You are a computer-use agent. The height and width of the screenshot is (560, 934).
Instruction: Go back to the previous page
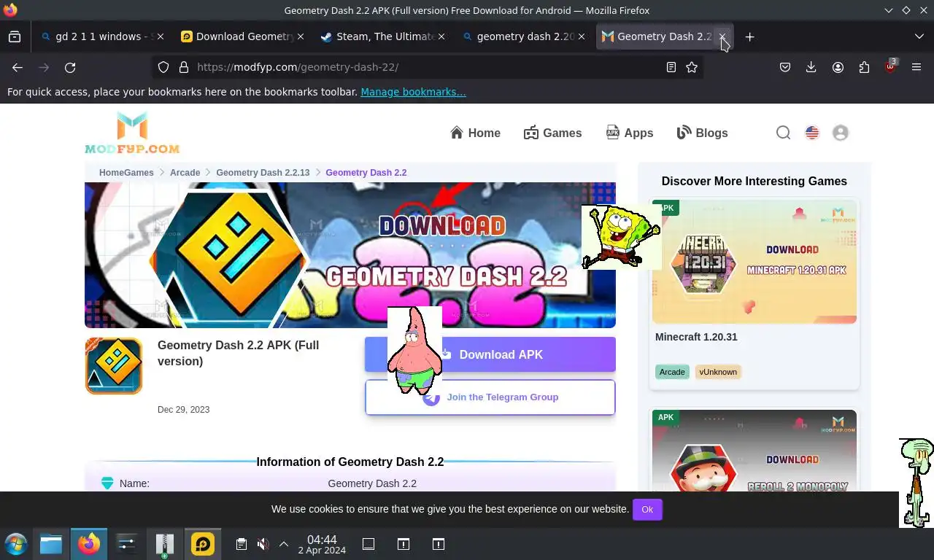click(18, 67)
